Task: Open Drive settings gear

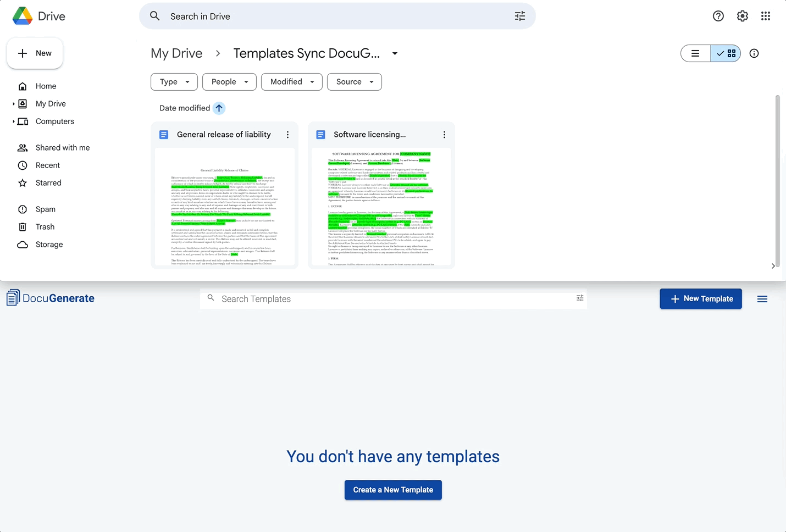Action: pyautogui.click(x=743, y=16)
